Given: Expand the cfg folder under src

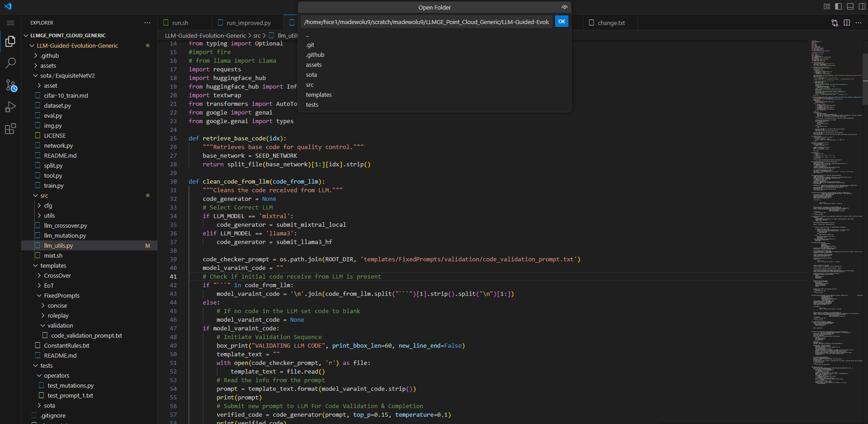Looking at the screenshot, I should pyautogui.click(x=39, y=205).
